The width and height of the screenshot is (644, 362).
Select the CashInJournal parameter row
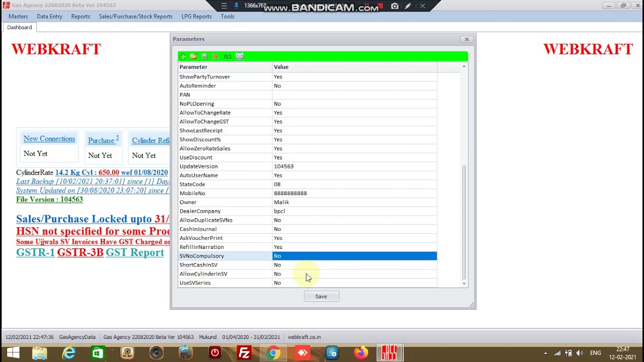[x=307, y=229]
